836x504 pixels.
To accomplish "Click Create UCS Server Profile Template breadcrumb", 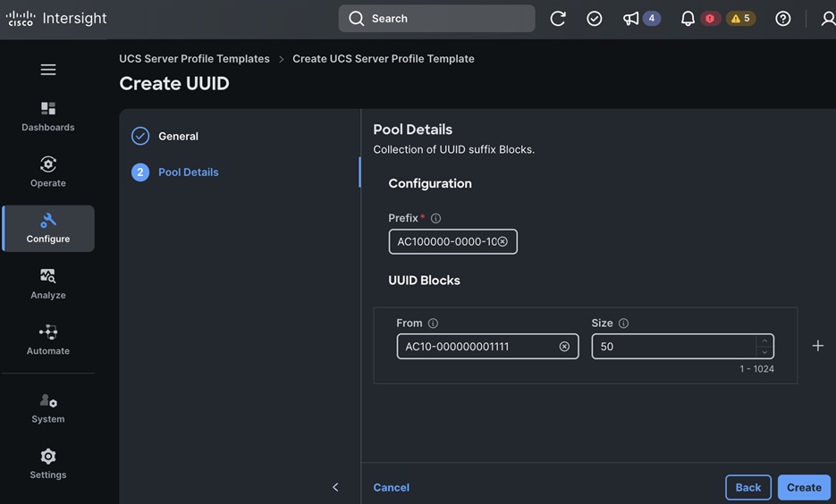I will tap(384, 59).
